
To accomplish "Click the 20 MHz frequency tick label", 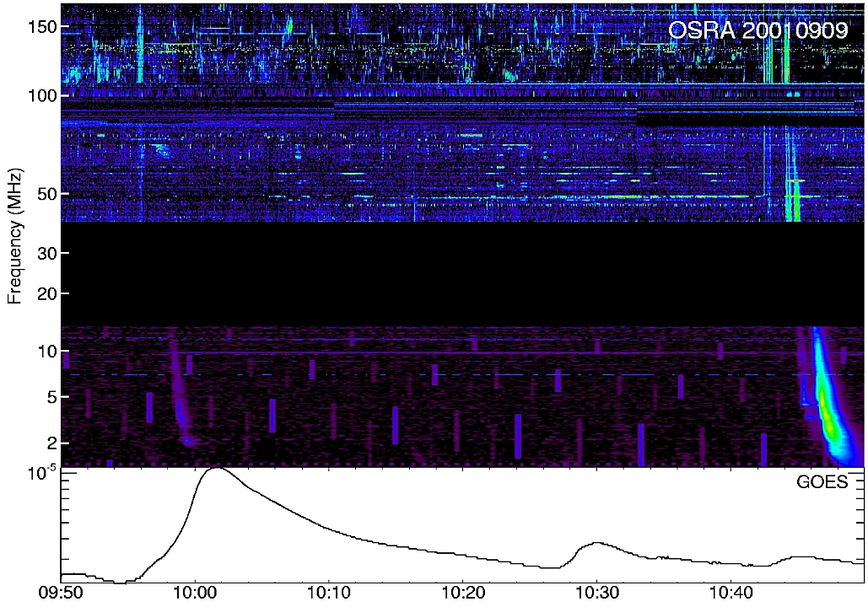I will [x=46, y=294].
